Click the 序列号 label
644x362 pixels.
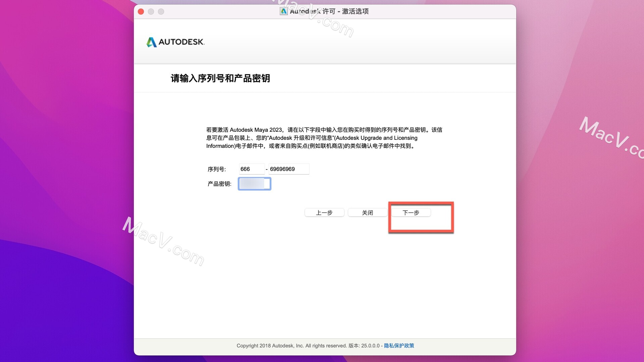click(x=217, y=169)
